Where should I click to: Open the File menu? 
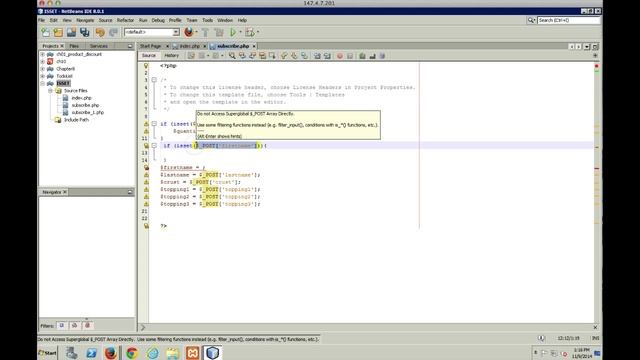(x=42, y=20)
